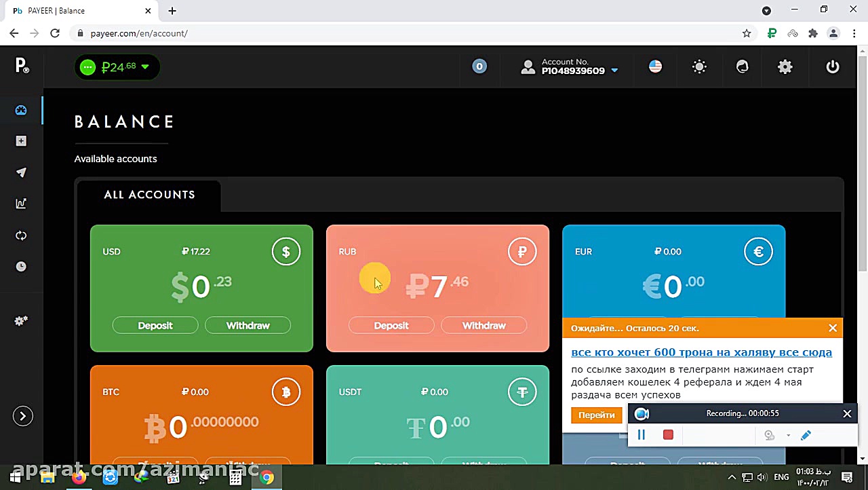
Task: Click the euro icon on EUR card
Action: tap(758, 252)
